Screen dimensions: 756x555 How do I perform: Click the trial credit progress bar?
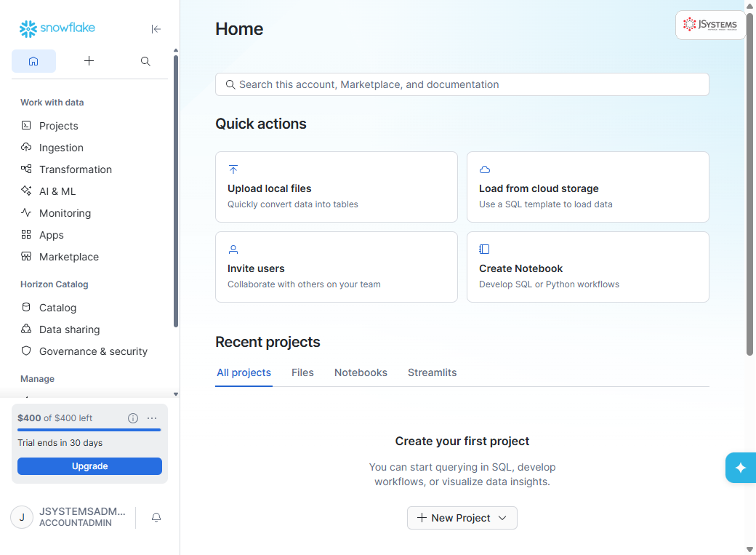(89, 429)
